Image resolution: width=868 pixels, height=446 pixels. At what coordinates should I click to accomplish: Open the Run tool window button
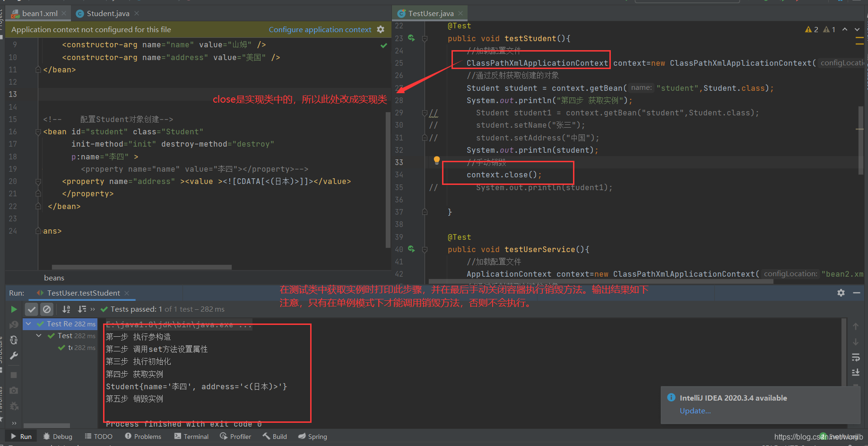click(x=21, y=437)
